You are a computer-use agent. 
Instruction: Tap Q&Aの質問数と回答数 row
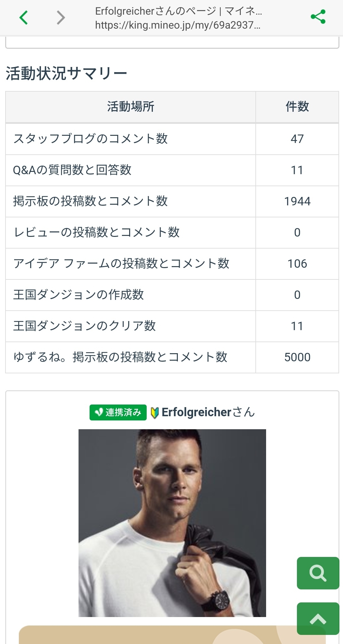72,170
